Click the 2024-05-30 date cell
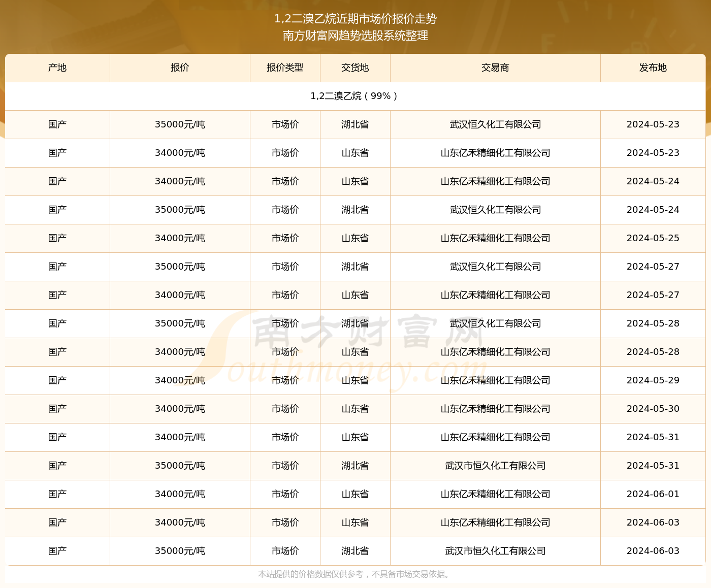711x588 pixels. 653,409
